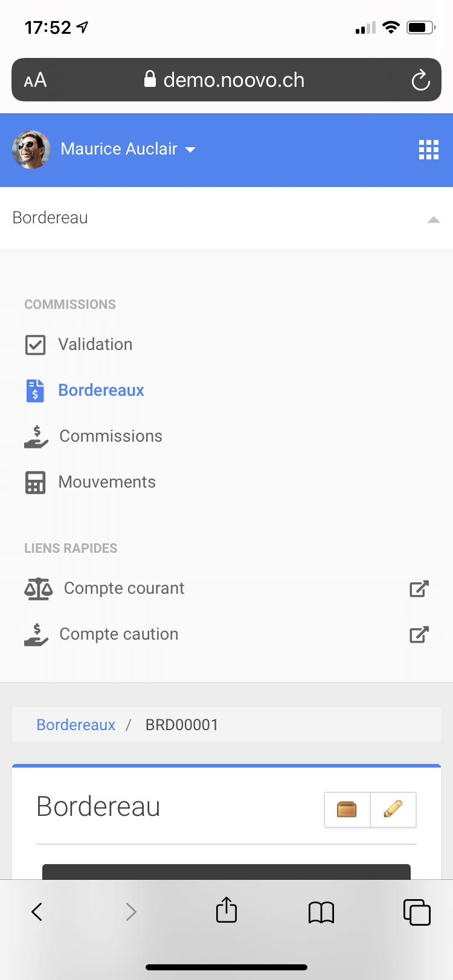Follow the Bordereaux breadcrumb link
The width and height of the screenshot is (453, 980).
(x=76, y=725)
